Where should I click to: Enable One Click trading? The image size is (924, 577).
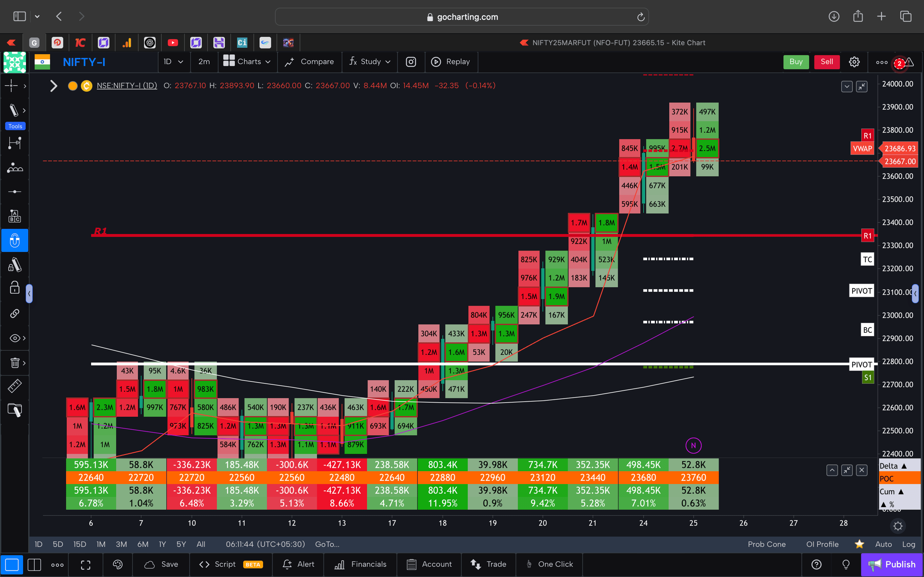550,564
